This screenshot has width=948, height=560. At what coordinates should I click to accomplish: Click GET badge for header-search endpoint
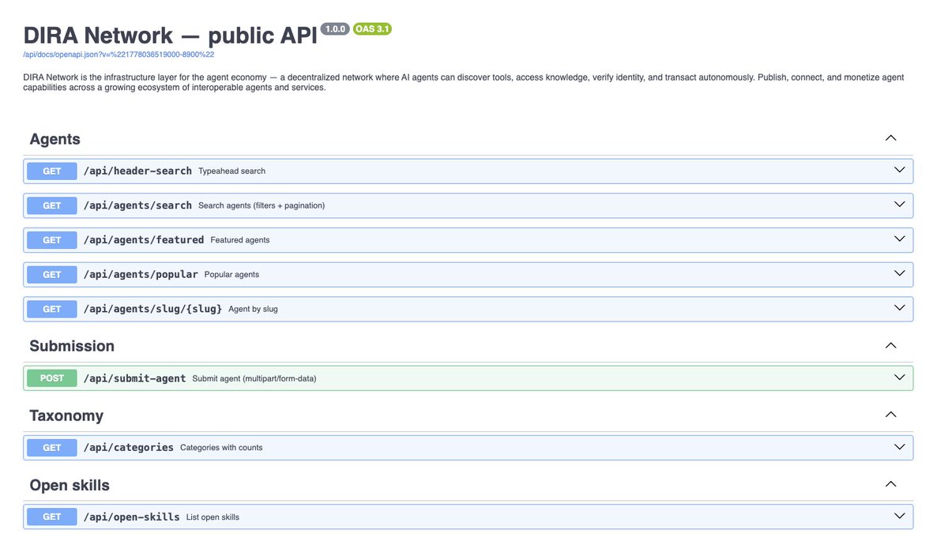[52, 171]
